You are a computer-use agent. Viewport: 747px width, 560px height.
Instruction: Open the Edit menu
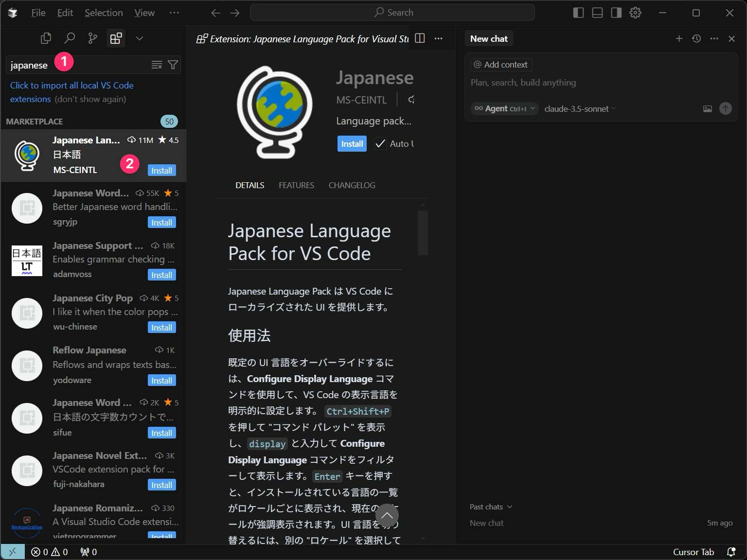[65, 13]
